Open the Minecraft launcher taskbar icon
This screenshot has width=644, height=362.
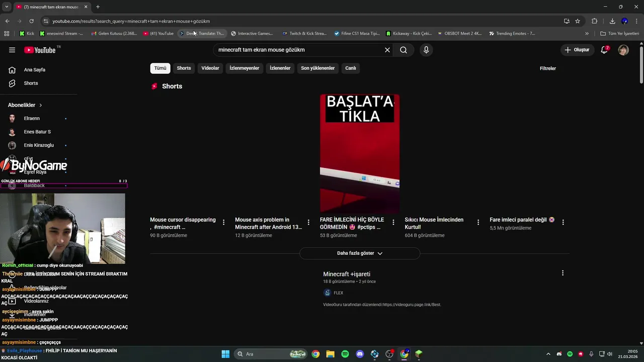point(419,354)
